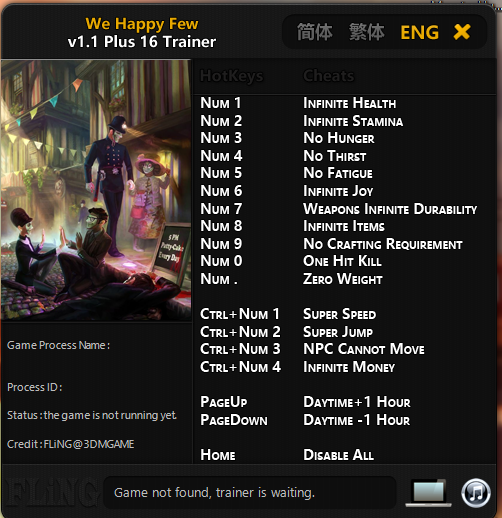Toggle the Zero Weight cheat
The width and height of the screenshot is (502, 518).
343,279
